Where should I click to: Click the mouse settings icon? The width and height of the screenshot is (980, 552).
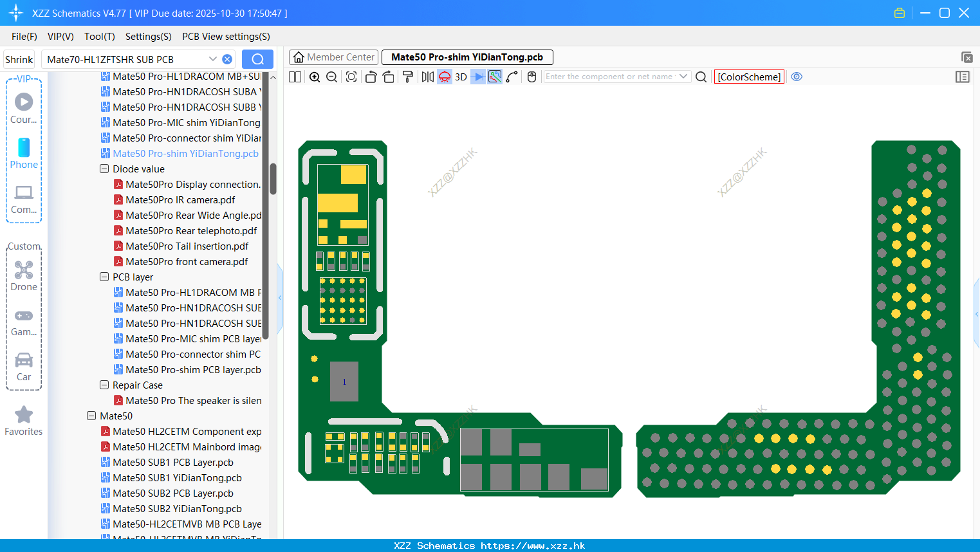click(x=532, y=77)
